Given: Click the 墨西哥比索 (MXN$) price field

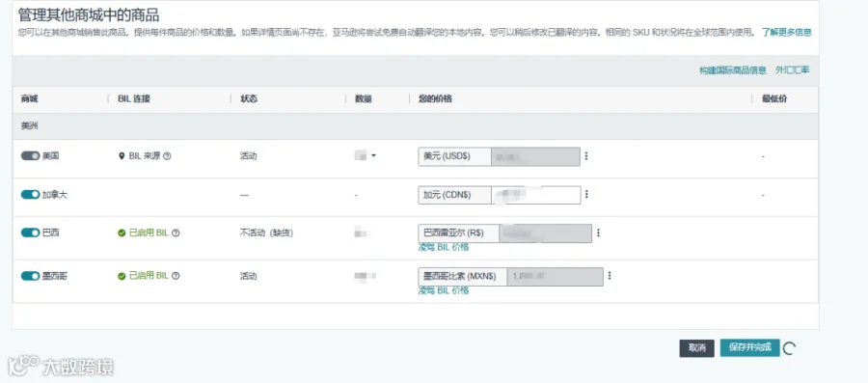Looking at the screenshot, I should pyautogui.click(x=556, y=276).
